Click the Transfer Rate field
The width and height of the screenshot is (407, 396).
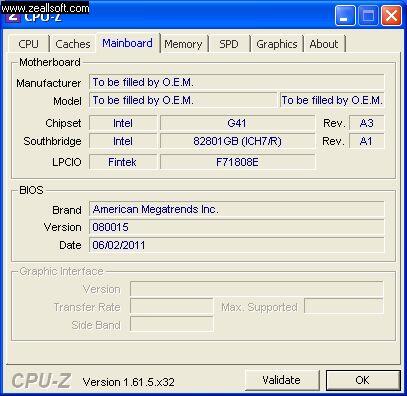pos(171,307)
